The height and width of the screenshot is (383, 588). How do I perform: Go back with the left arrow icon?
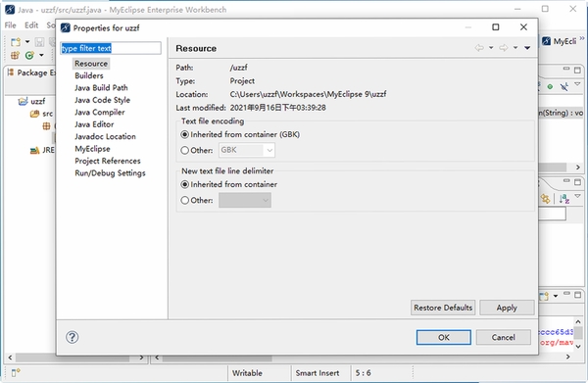[x=479, y=48]
